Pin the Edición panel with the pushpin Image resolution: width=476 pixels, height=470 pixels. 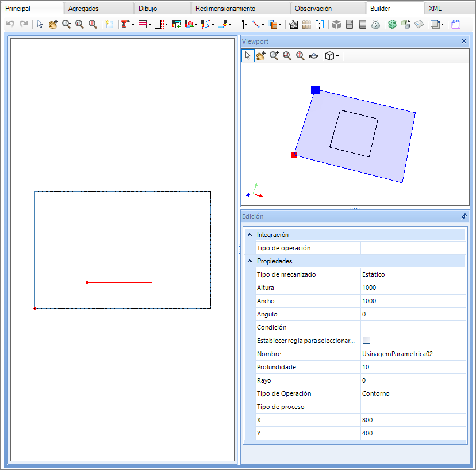coord(463,216)
